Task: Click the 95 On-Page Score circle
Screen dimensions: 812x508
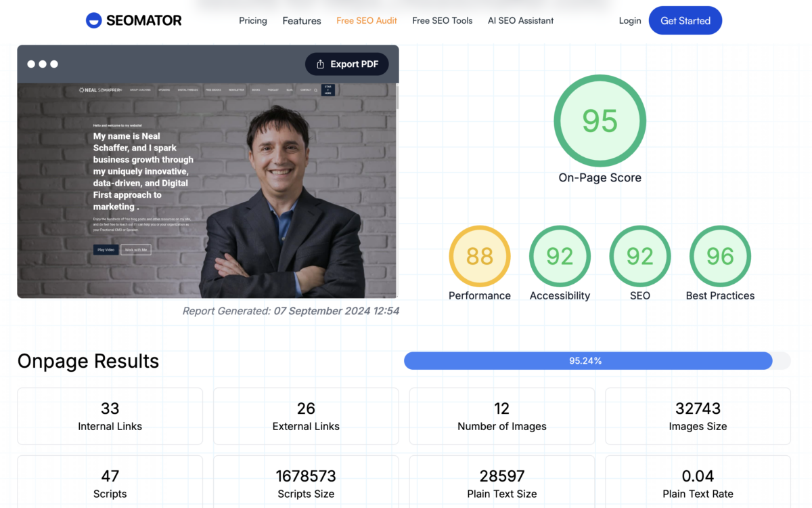Action: tap(600, 121)
